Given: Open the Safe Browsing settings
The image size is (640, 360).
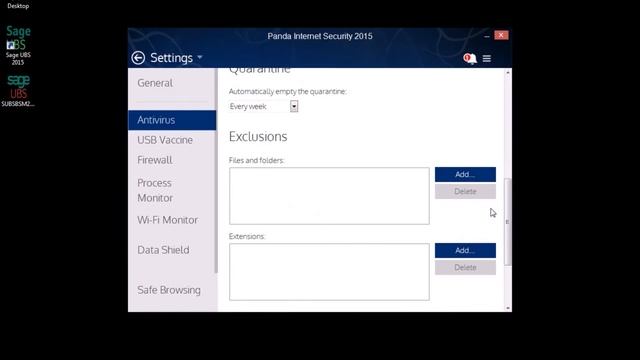Looking at the screenshot, I should [x=169, y=290].
